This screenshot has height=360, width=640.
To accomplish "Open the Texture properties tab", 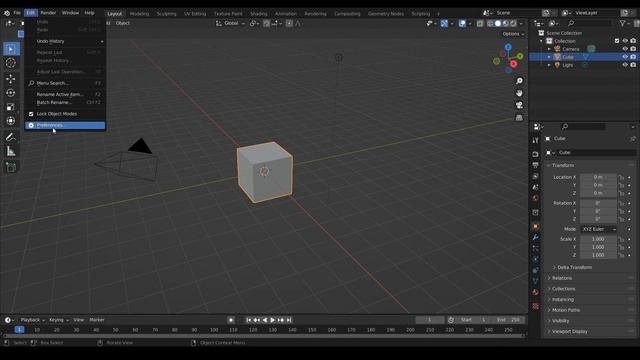I will point(536,306).
